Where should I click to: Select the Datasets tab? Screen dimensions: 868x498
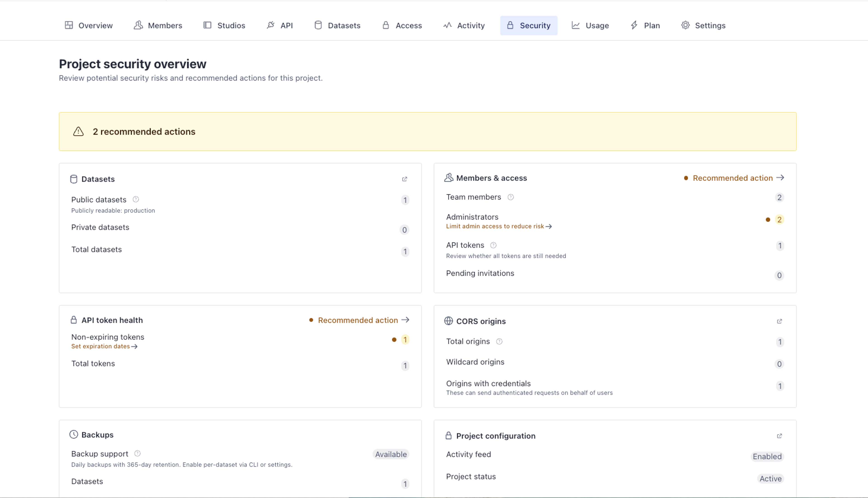[x=337, y=25]
